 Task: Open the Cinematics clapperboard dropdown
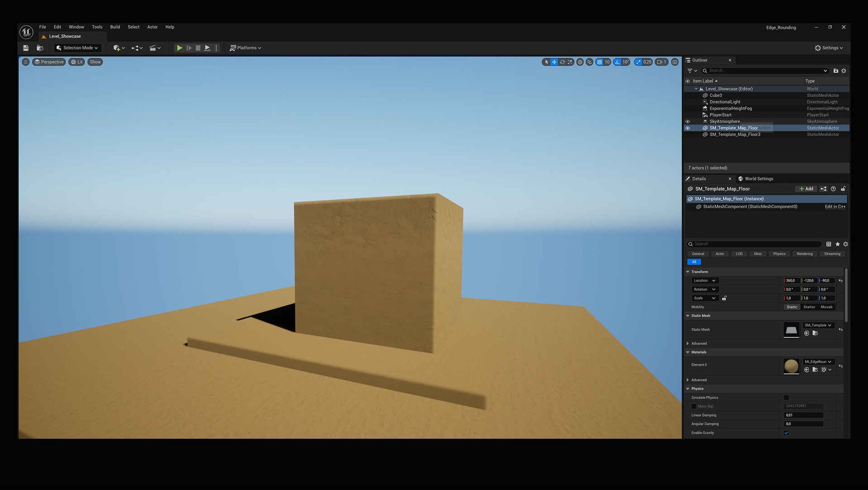(155, 48)
